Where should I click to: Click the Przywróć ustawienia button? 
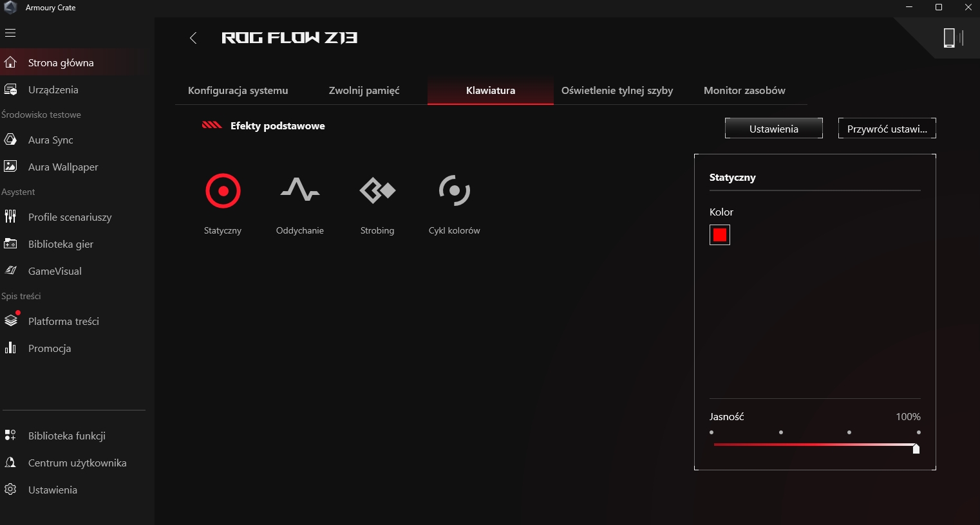click(x=887, y=129)
